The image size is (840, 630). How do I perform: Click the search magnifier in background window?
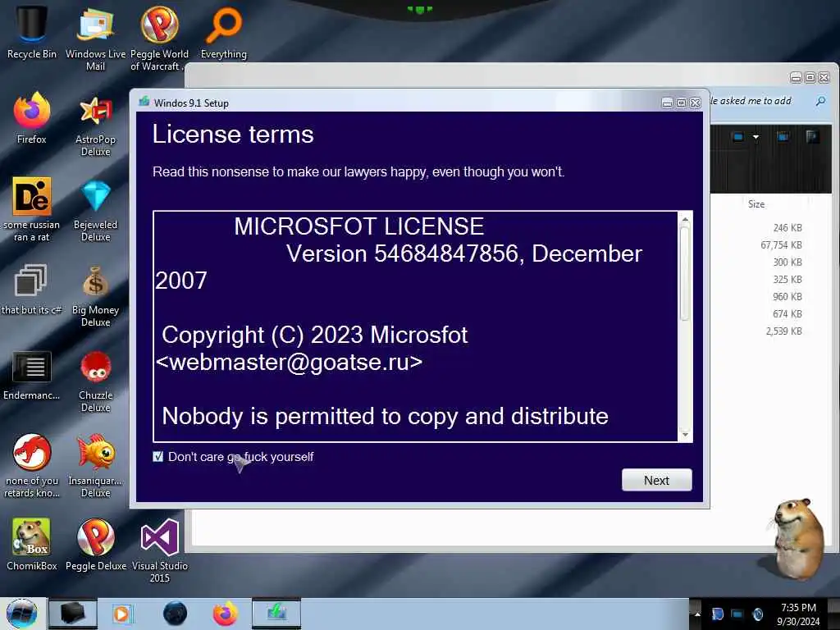[820, 101]
